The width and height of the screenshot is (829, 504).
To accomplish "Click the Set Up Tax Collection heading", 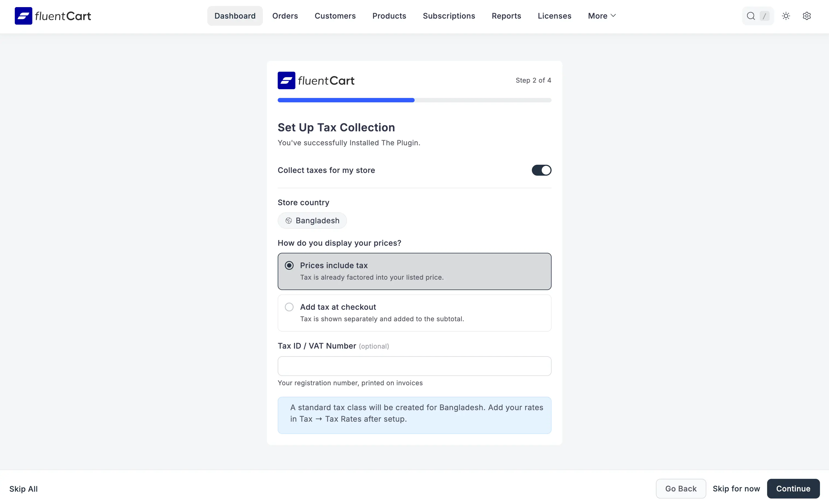I will 336,128.
